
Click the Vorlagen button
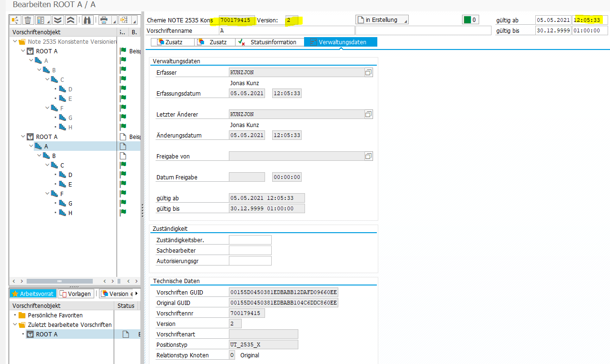pyautogui.click(x=75, y=294)
